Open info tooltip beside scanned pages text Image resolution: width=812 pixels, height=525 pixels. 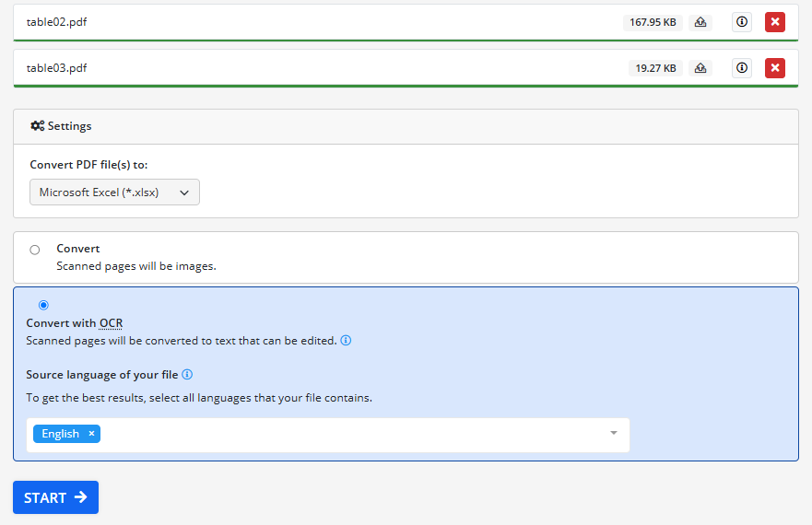pyautogui.click(x=346, y=341)
